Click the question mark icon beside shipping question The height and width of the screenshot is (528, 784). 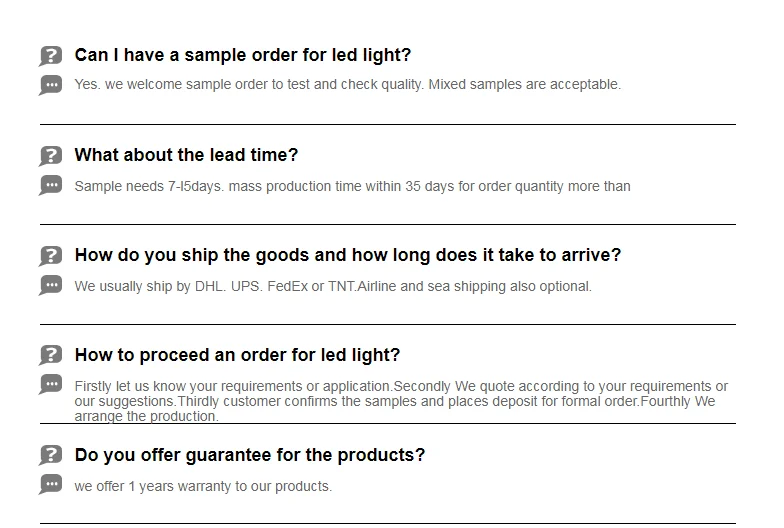pos(51,256)
